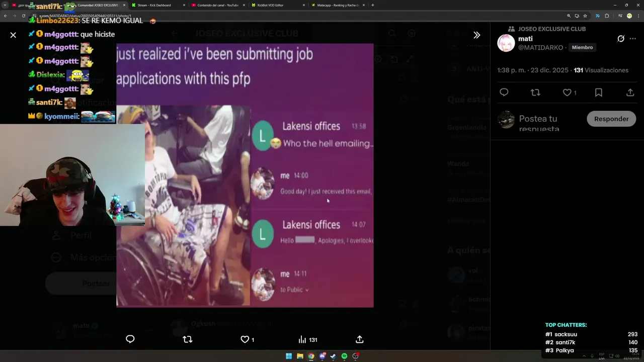Viewport: 644px width, 362px height.
Task: Click the post timestamp 1:38 p. m.
Action: 533,70
